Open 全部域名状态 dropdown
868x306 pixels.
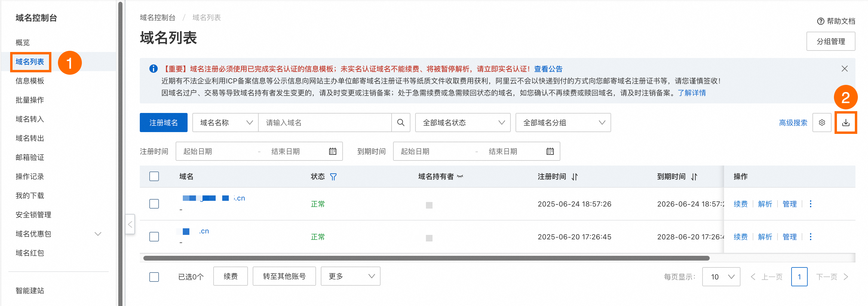tap(463, 123)
